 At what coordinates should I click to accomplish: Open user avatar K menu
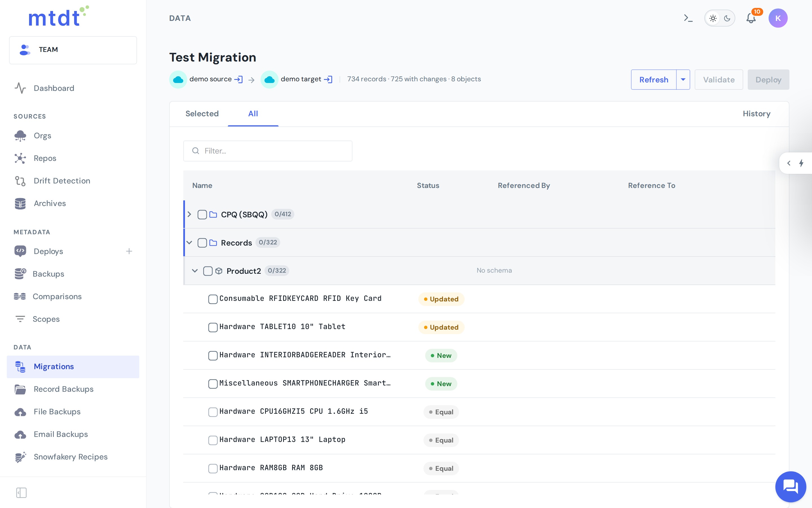tap(778, 18)
